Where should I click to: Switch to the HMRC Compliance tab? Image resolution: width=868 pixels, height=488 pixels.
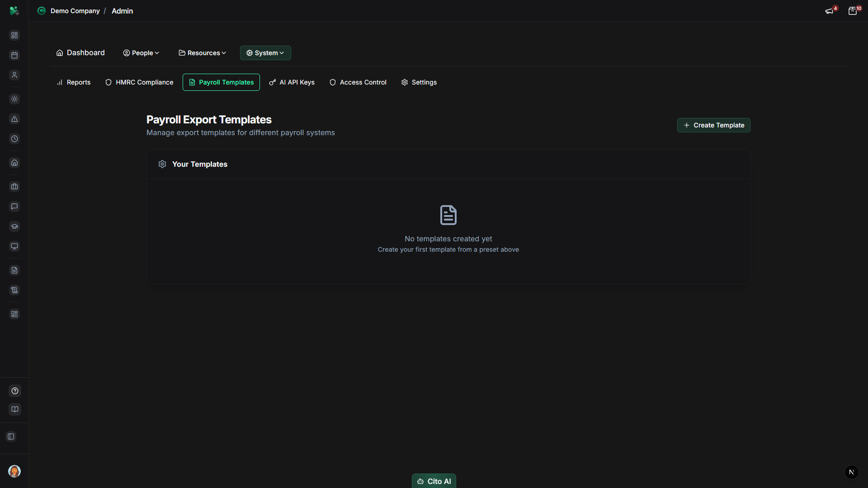139,82
